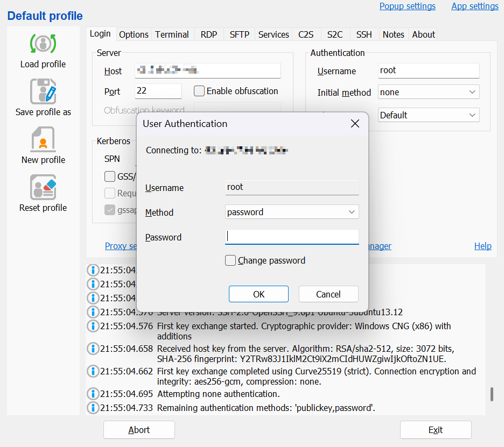Switch to the Terminal tab
Viewport: 504px width, 447px height.
172,34
